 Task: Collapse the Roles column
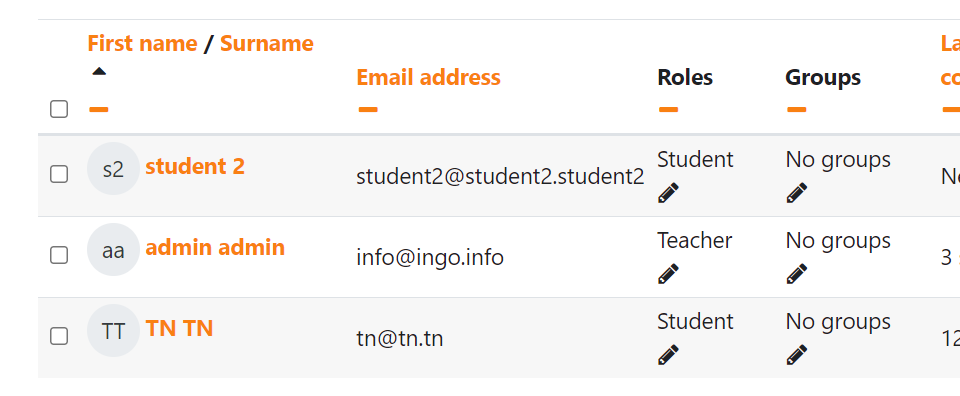click(x=669, y=110)
